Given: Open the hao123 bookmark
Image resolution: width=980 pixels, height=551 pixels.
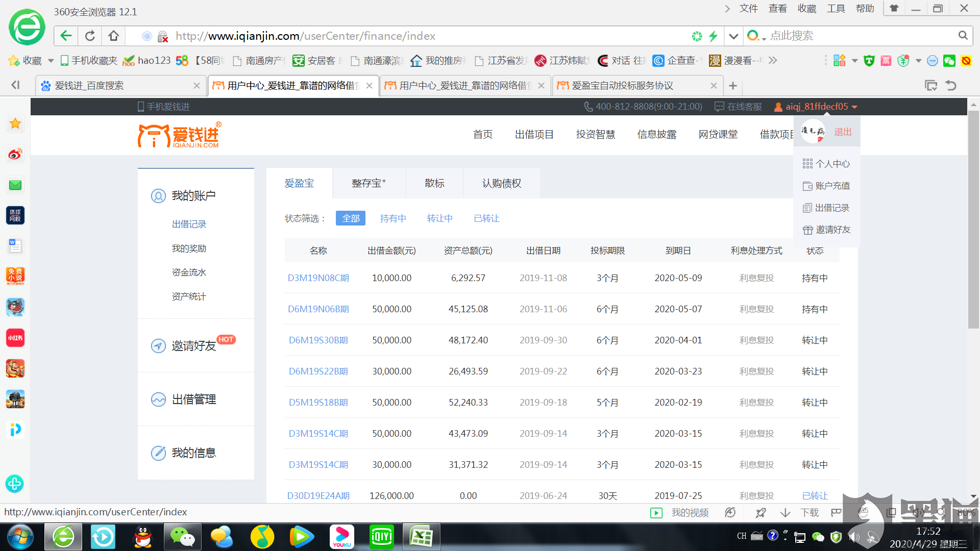Looking at the screenshot, I should (147, 61).
